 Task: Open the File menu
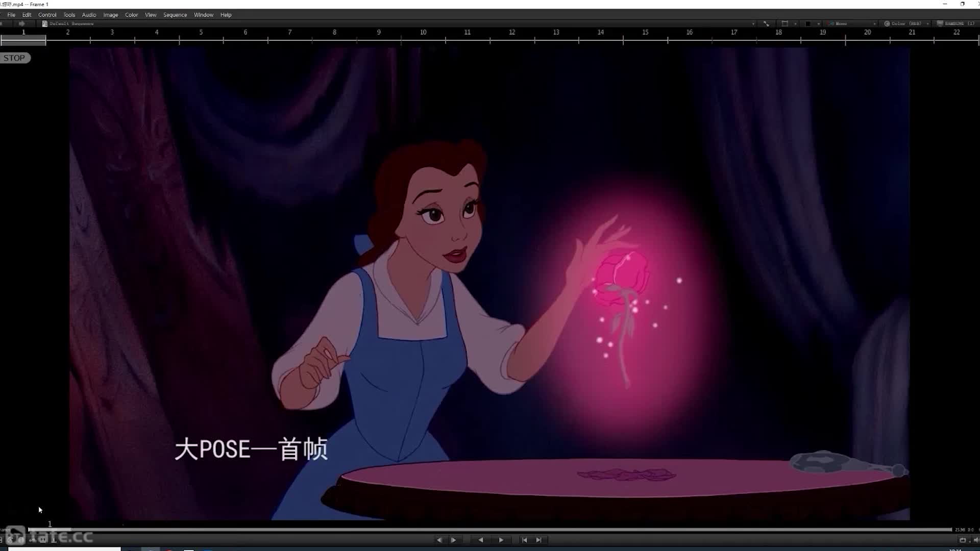click(11, 15)
